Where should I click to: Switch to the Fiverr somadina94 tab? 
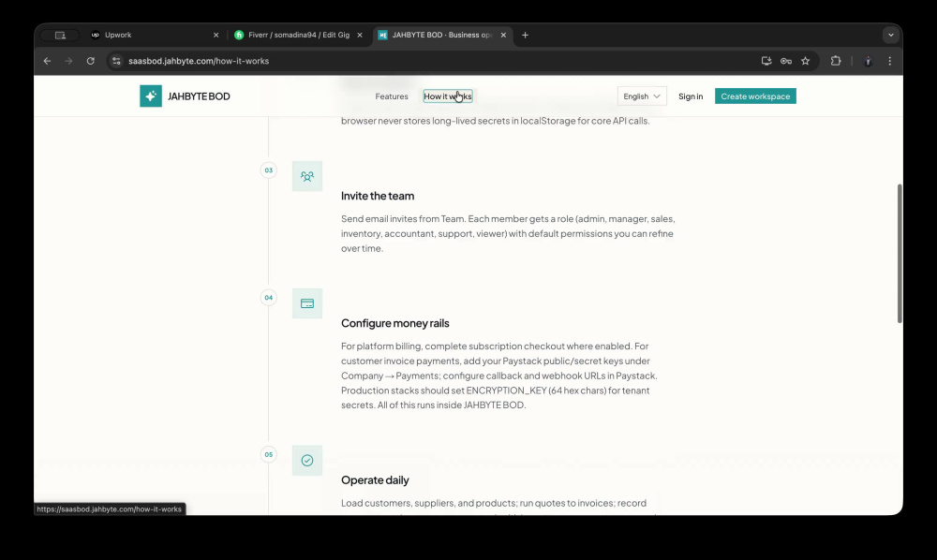[x=299, y=36]
